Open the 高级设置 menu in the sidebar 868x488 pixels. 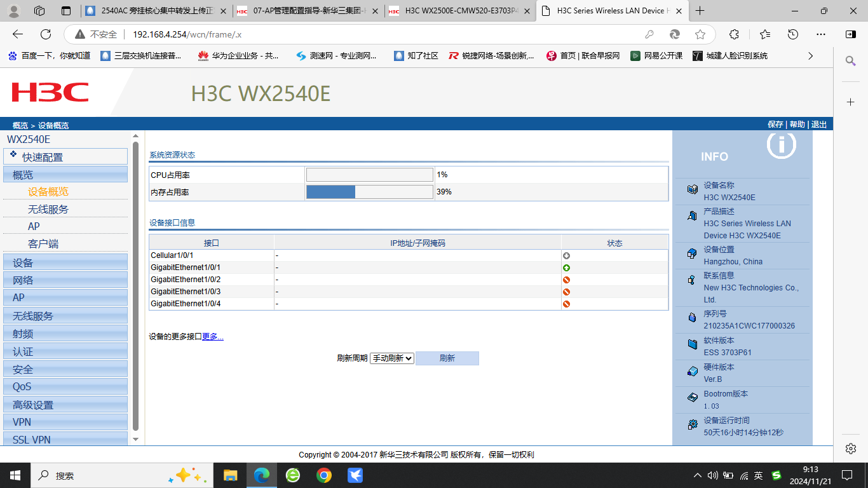click(65, 405)
